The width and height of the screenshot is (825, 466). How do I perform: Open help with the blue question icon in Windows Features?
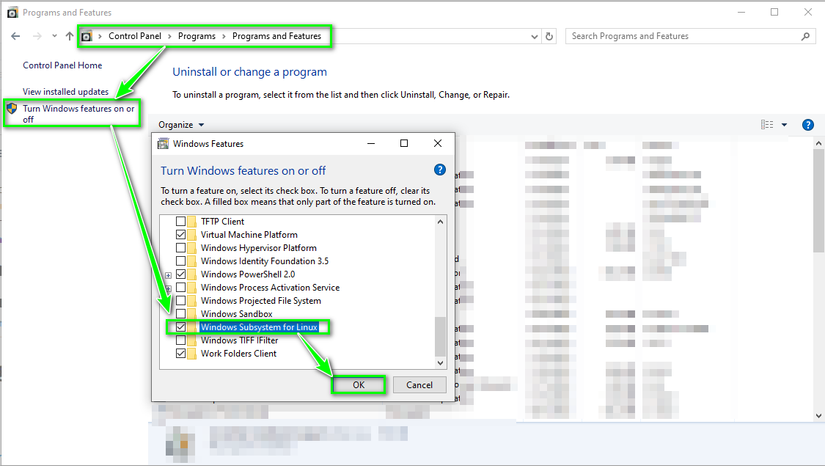pyautogui.click(x=440, y=169)
